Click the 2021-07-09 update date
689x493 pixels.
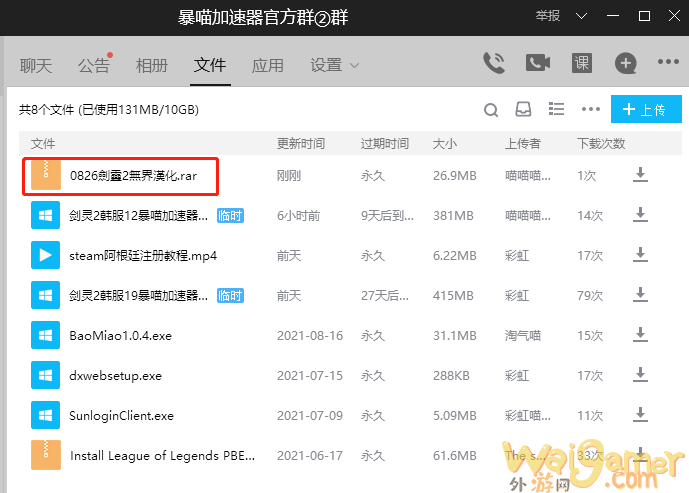click(310, 416)
